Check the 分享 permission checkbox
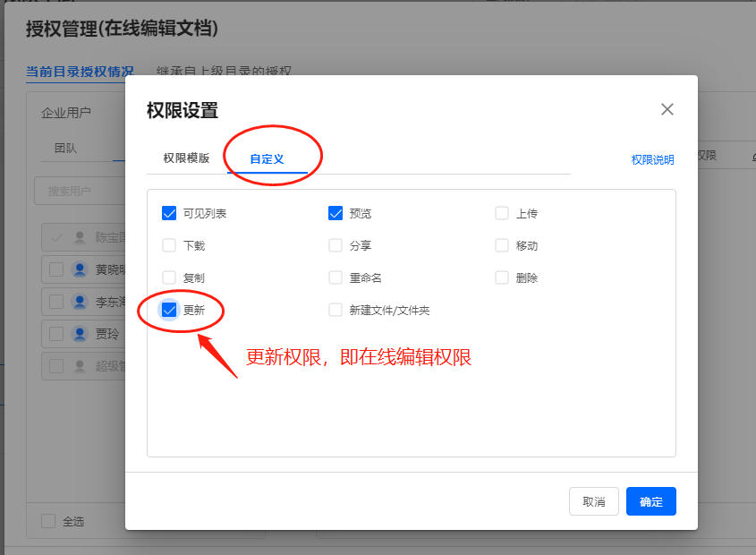The width and height of the screenshot is (756, 555). [x=336, y=245]
